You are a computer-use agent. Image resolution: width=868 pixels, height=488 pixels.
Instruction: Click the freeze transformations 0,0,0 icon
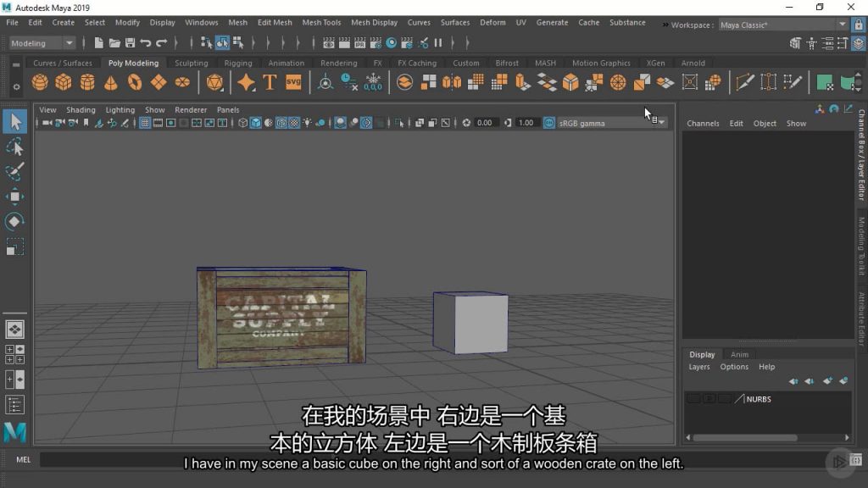[x=373, y=82]
